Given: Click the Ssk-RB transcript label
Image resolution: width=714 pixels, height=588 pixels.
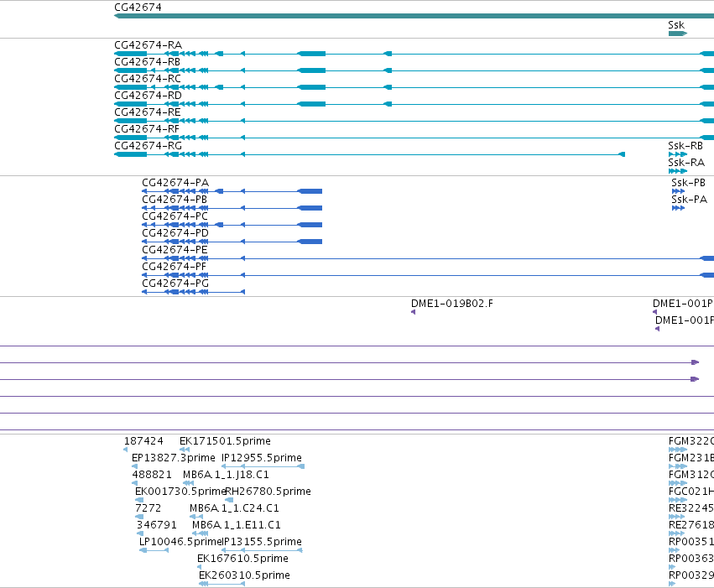Looking at the screenshot, I should (x=685, y=146).
